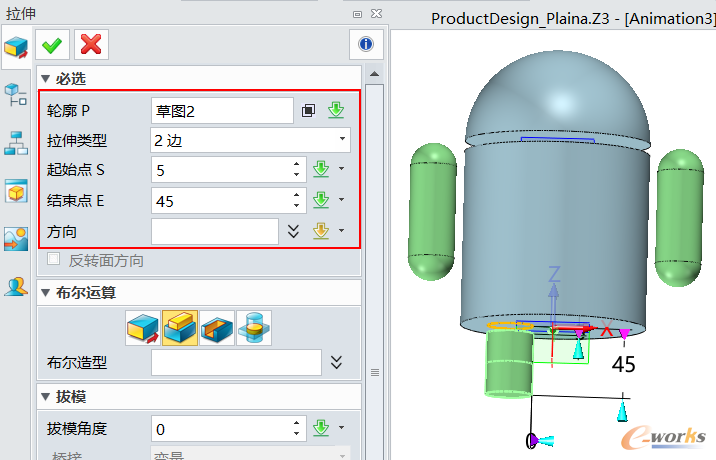Click green pick arrow for 结束点 E

point(321,200)
